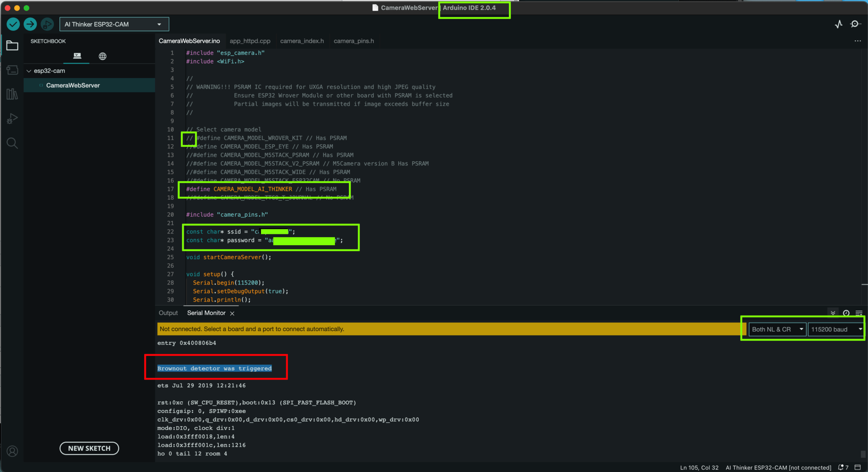
Task: Open the Sketchbook folder sidebar icon
Action: click(12, 45)
